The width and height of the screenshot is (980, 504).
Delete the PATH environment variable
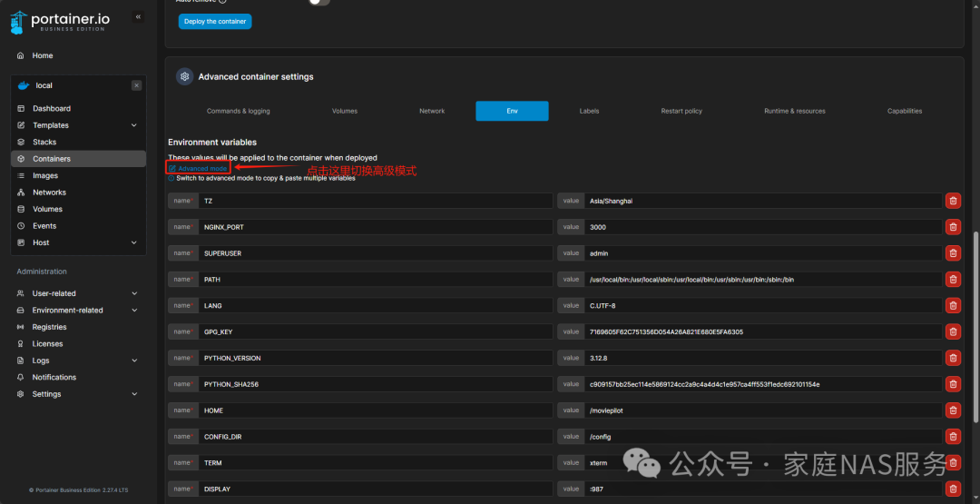[953, 280]
